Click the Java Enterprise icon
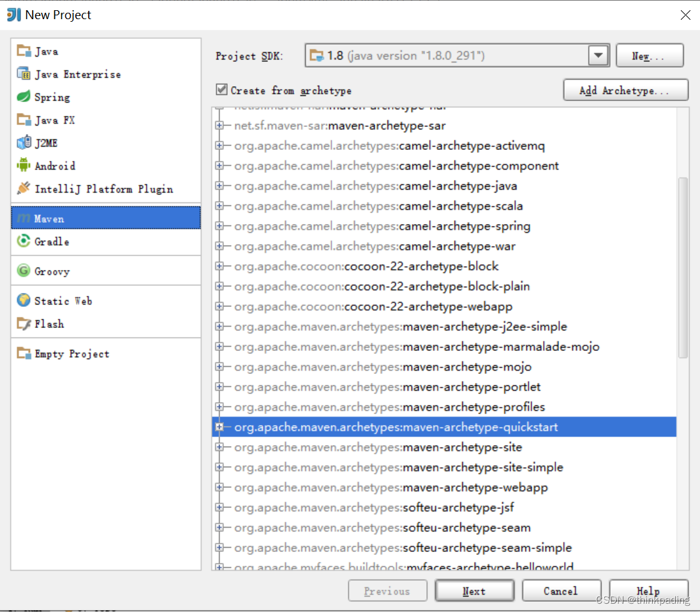 coord(24,73)
